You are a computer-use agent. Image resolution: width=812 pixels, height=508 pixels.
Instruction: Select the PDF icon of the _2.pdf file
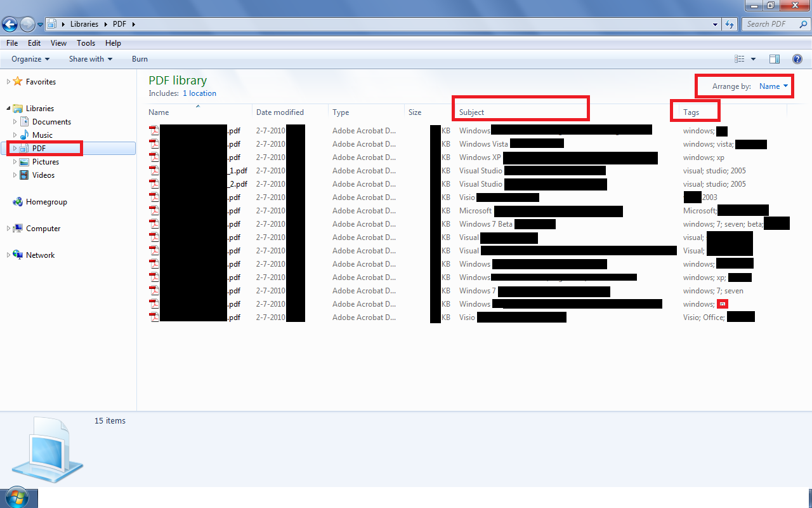154,184
